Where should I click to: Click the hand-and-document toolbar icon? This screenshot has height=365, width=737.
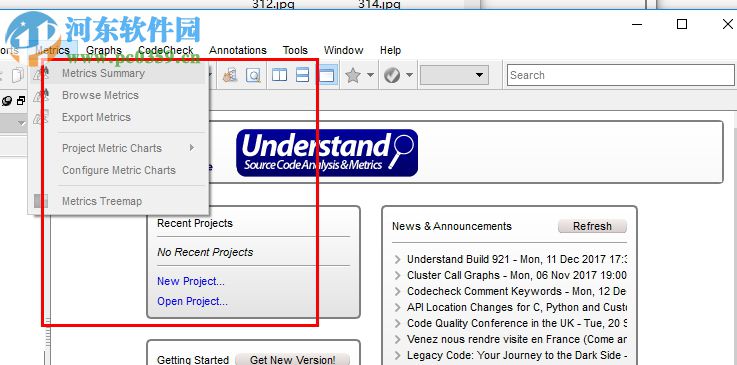[230, 75]
